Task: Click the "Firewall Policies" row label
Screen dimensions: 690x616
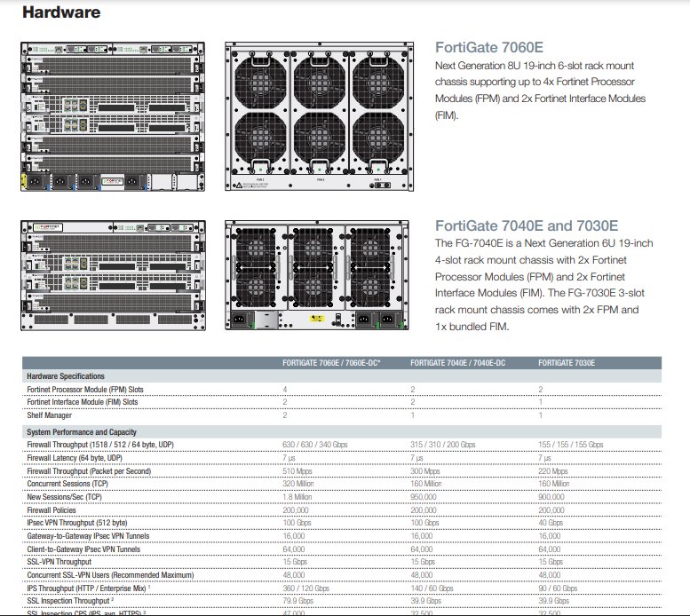Action: [x=52, y=510]
